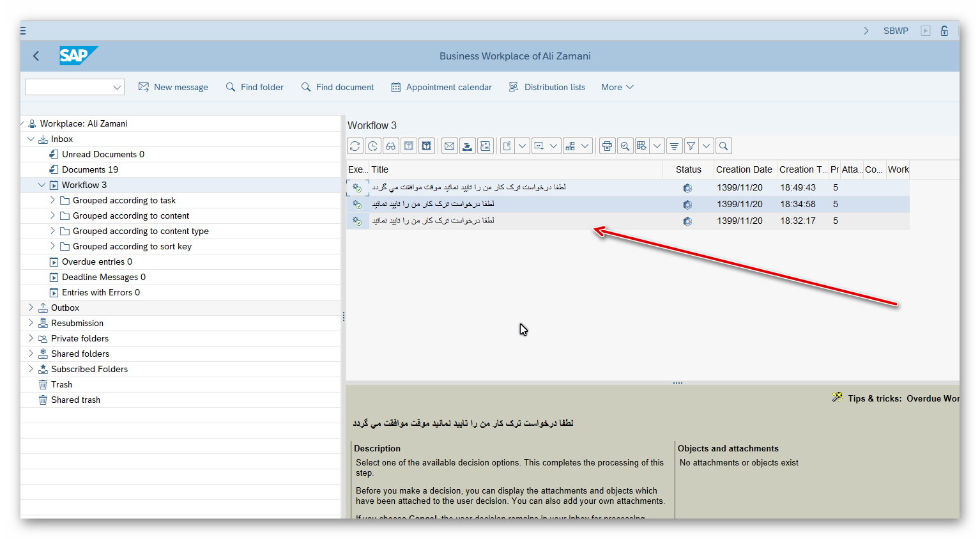Open the More menu
The height and width of the screenshot is (539, 980).
[x=616, y=87]
